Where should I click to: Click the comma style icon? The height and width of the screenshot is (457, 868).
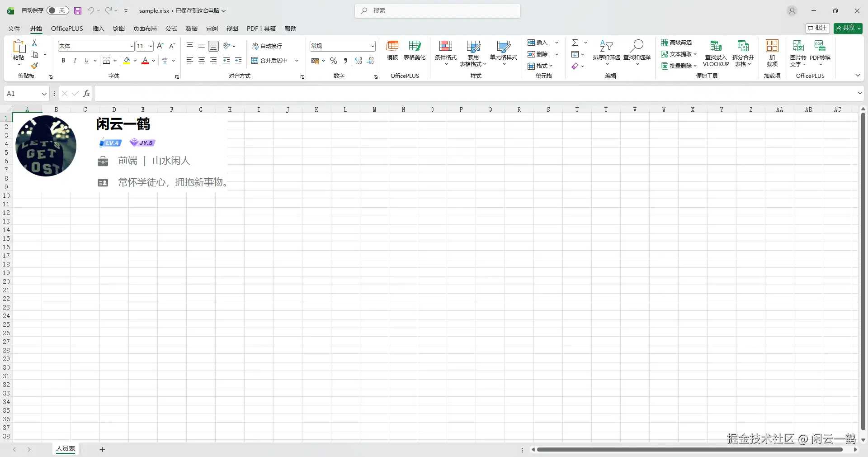coord(345,61)
